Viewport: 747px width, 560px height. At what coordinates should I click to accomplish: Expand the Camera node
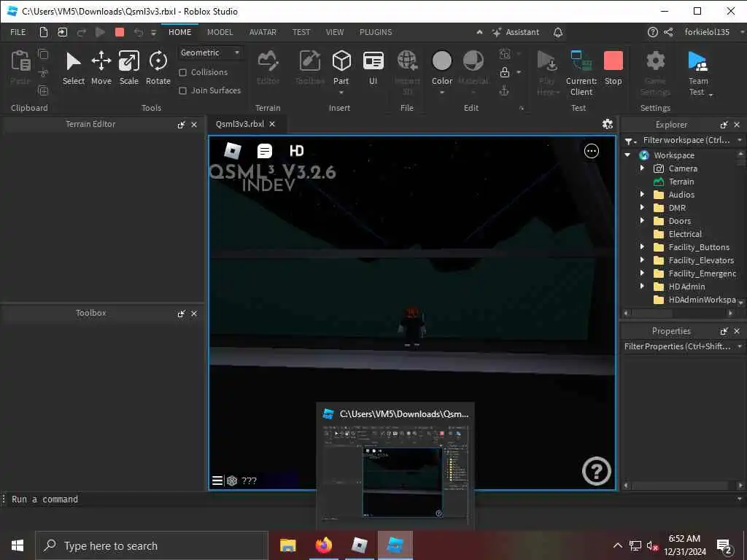coord(642,168)
